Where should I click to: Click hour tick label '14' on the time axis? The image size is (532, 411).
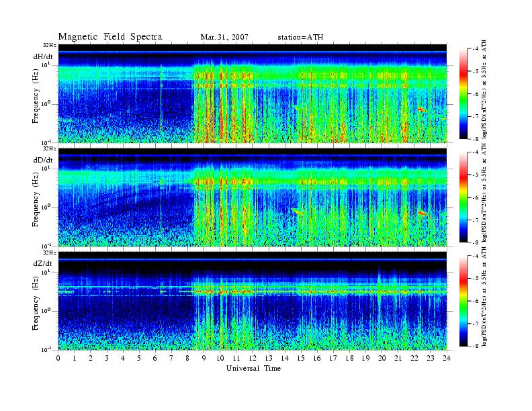click(285, 358)
